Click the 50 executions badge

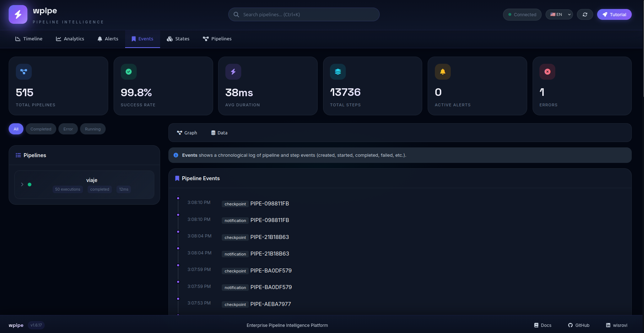tap(68, 189)
